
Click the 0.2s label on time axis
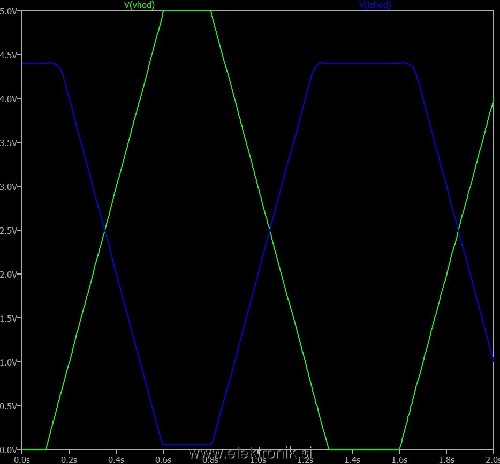point(69,460)
